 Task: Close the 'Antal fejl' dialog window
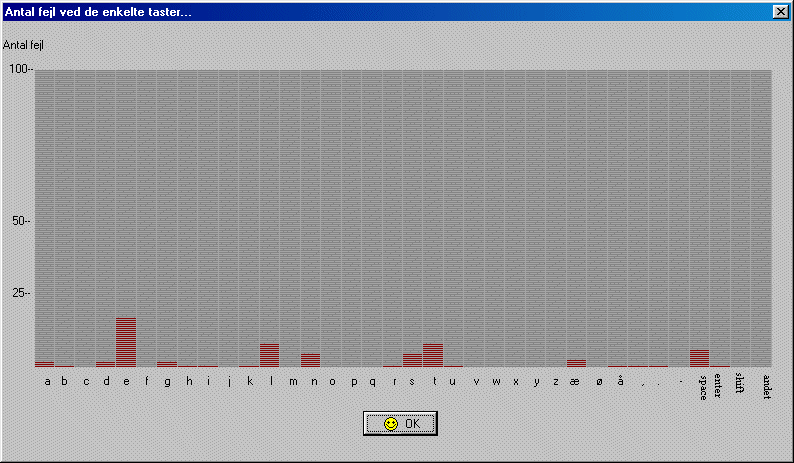[x=780, y=11]
